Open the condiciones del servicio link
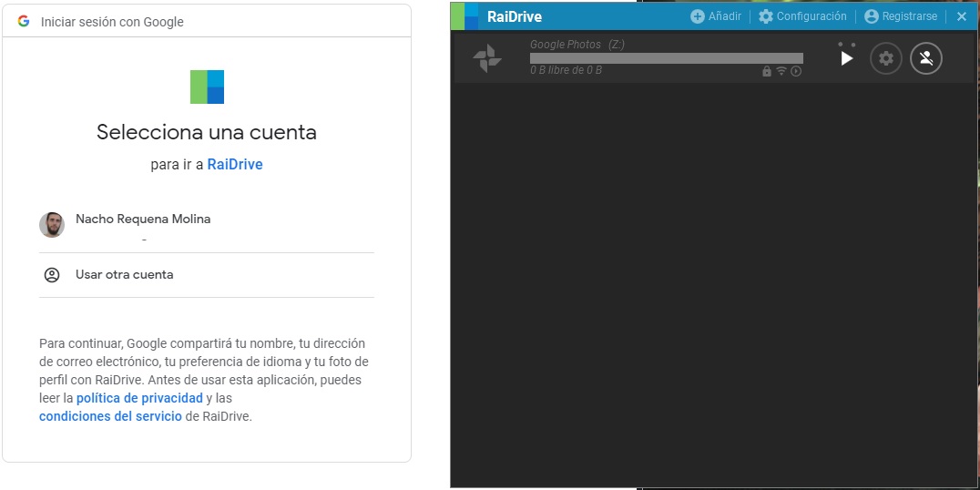The height and width of the screenshot is (490, 980). click(x=110, y=416)
